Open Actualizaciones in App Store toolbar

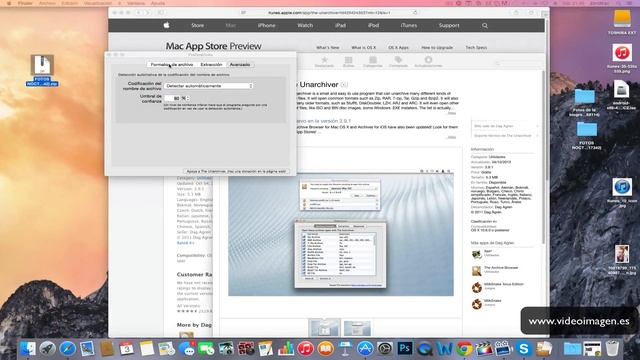click(x=428, y=62)
